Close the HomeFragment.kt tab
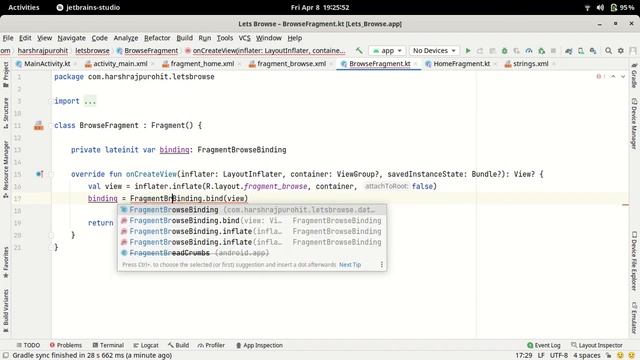This screenshot has width=640, height=360. (x=496, y=64)
